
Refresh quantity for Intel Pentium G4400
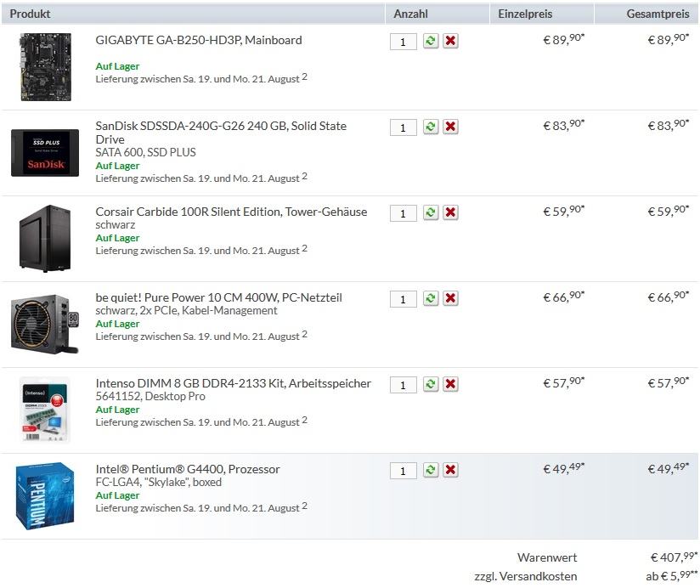[431, 470]
